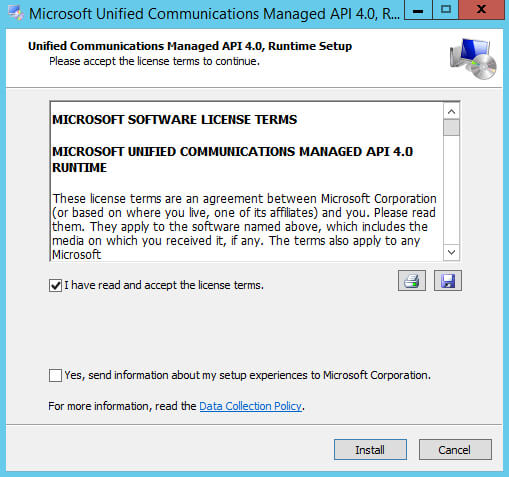Image resolution: width=509 pixels, height=477 pixels.
Task: Print the license terms with printer icon
Action: pyautogui.click(x=412, y=281)
